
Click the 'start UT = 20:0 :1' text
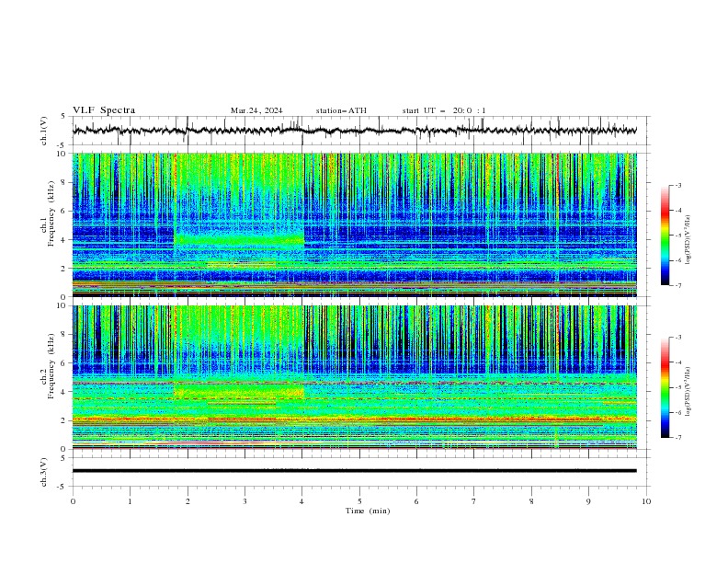tap(444, 110)
